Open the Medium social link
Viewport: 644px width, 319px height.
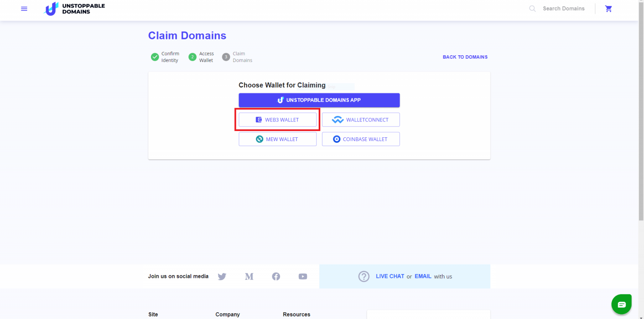[249, 276]
